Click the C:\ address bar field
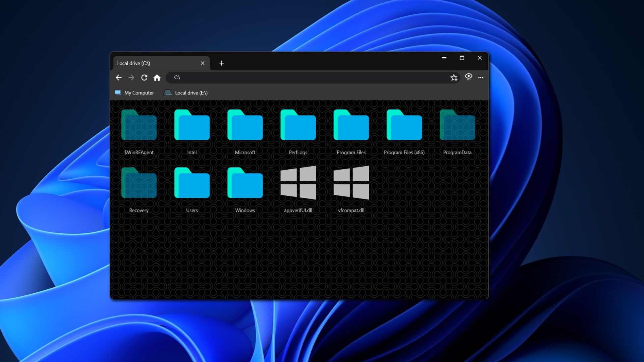The image size is (644, 362). point(302,77)
